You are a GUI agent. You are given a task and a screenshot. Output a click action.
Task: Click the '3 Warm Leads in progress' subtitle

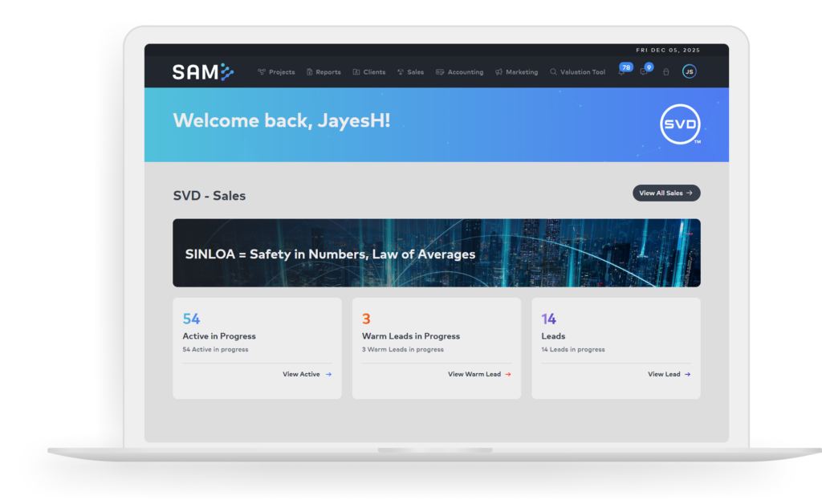tap(403, 349)
